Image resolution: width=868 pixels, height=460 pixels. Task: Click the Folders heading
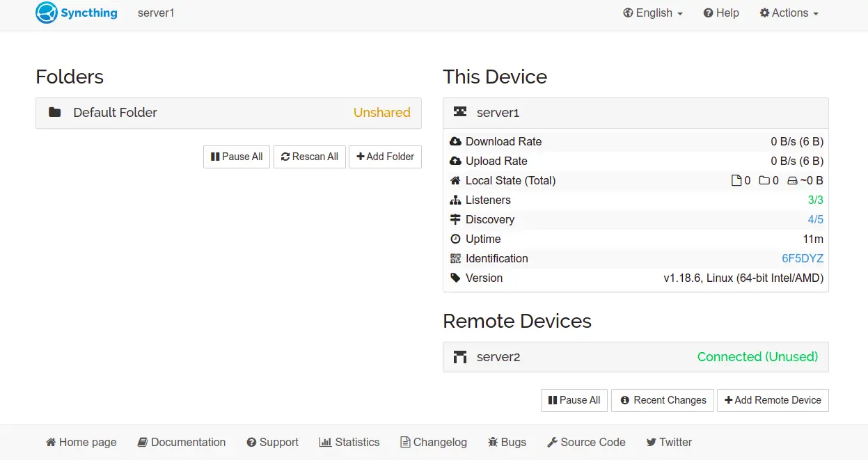coord(70,77)
